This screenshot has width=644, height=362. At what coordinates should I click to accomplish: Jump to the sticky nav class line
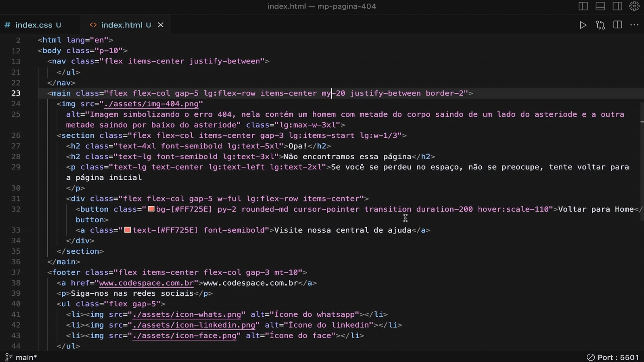point(158,61)
